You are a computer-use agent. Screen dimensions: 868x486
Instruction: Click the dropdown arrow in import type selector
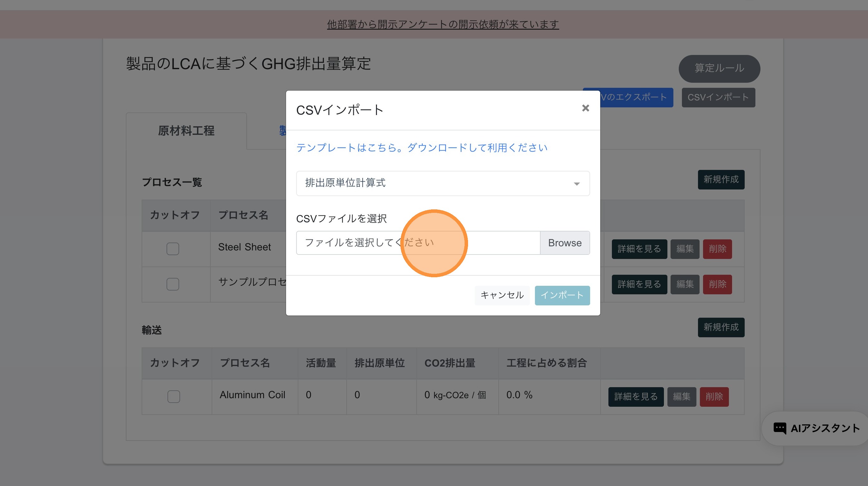577,184
